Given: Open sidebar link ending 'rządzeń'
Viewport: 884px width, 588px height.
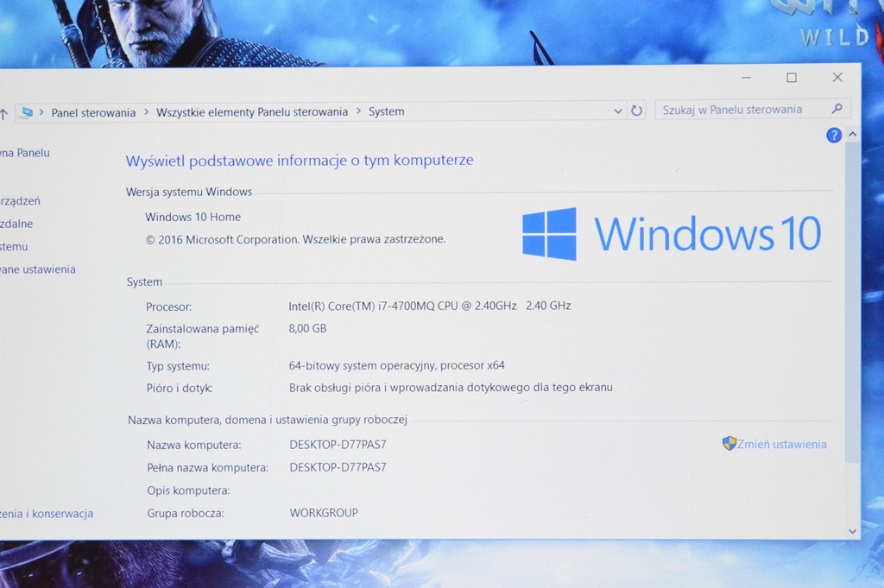Looking at the screenshot, I should tap(21, 200).
